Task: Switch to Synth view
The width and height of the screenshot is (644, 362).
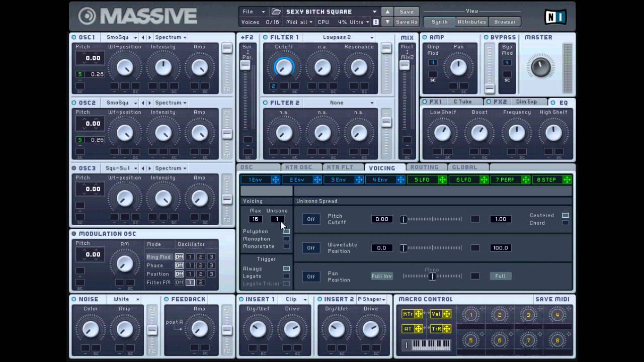Action: click(439, 22)
